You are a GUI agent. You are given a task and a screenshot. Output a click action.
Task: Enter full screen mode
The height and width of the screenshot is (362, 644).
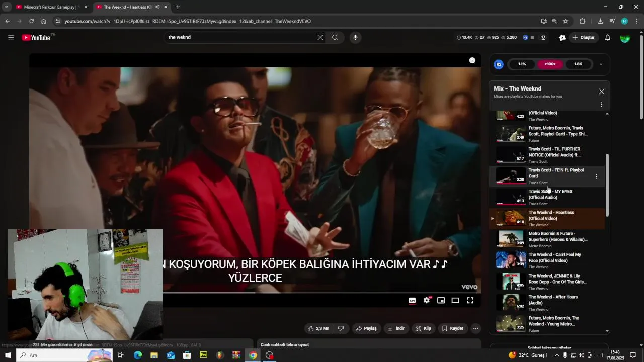tap(470, 300)
